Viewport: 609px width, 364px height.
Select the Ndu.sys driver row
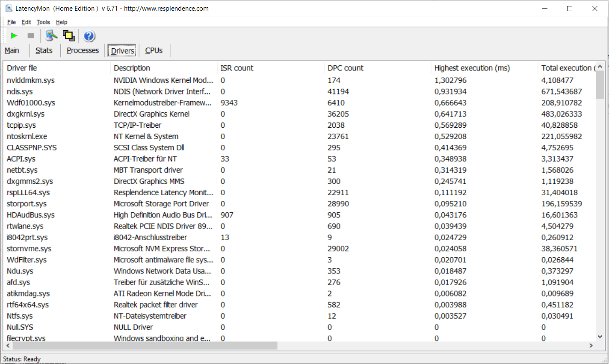(x=299, y=271)
